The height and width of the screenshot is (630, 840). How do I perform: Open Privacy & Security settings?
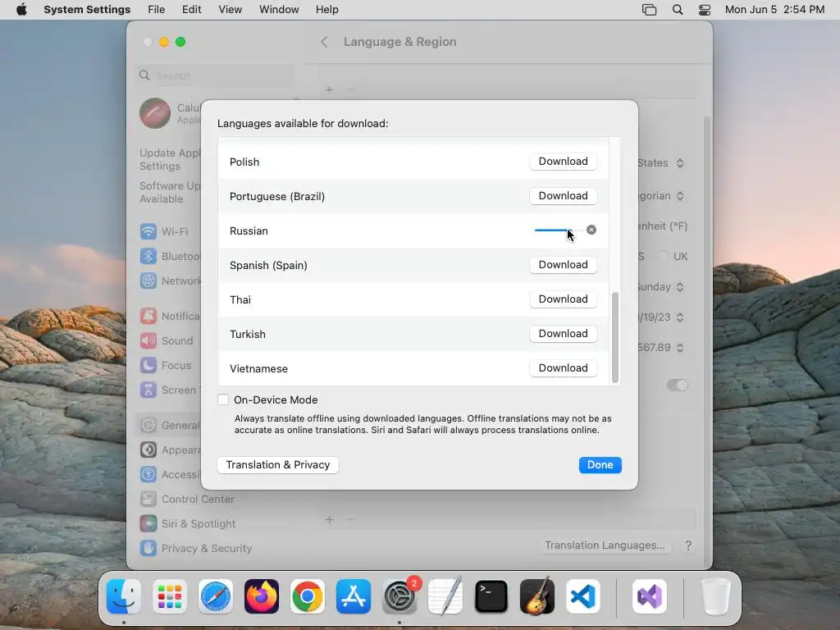[195, 549]
